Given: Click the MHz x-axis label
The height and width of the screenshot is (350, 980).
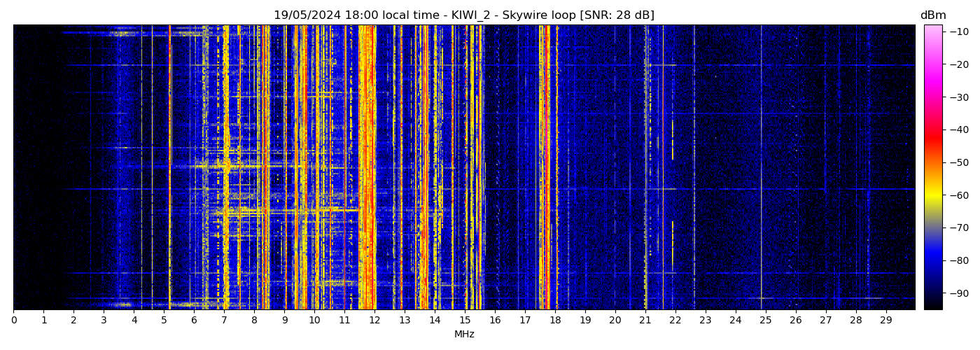Looking at the screenshot, I should pyautogui.click(x=464, y=335).
